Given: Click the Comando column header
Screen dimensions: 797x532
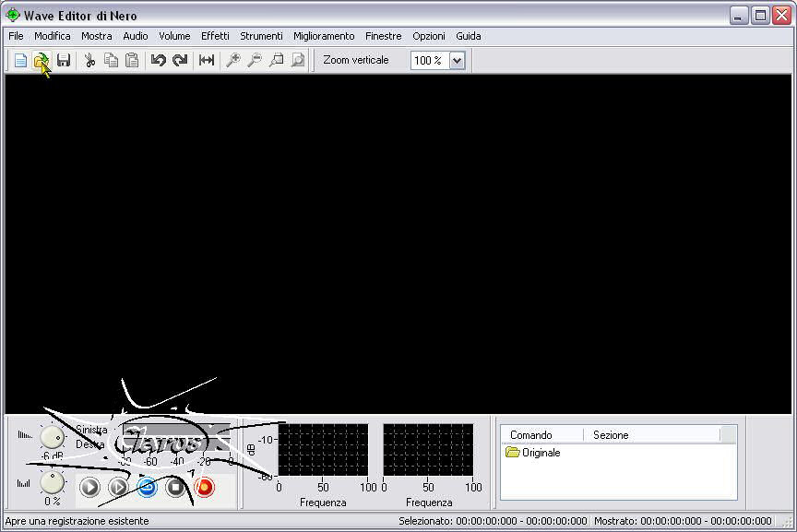Looking at the screenshot, I should [541, 435].
